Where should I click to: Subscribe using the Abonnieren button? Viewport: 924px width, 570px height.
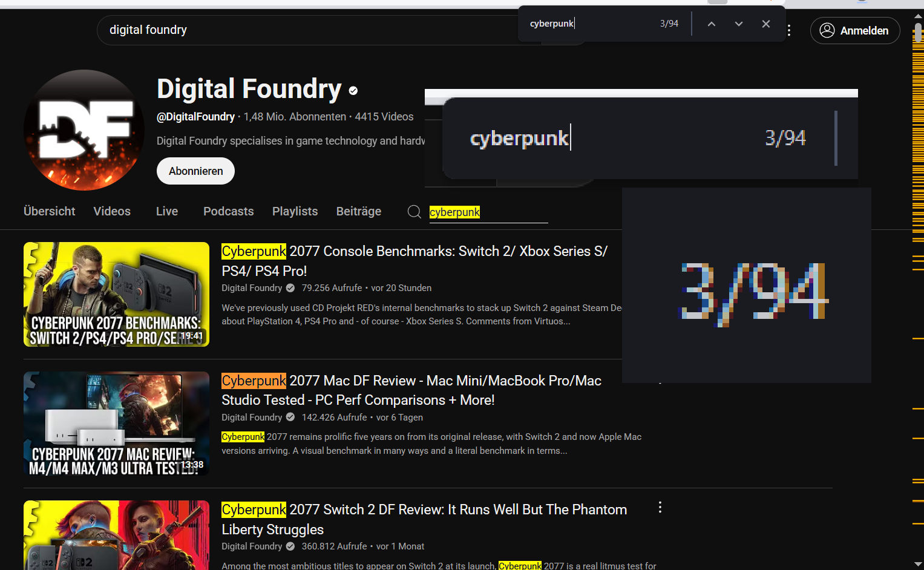click(195, 171)
